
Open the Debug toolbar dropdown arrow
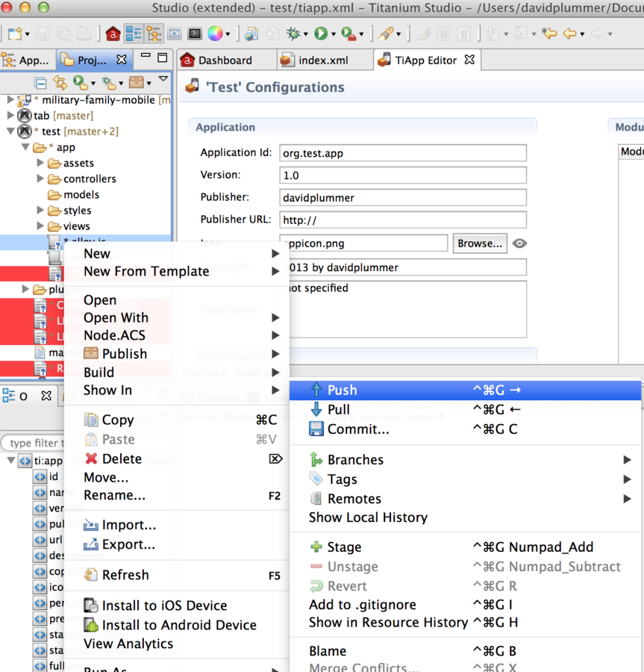306,34
